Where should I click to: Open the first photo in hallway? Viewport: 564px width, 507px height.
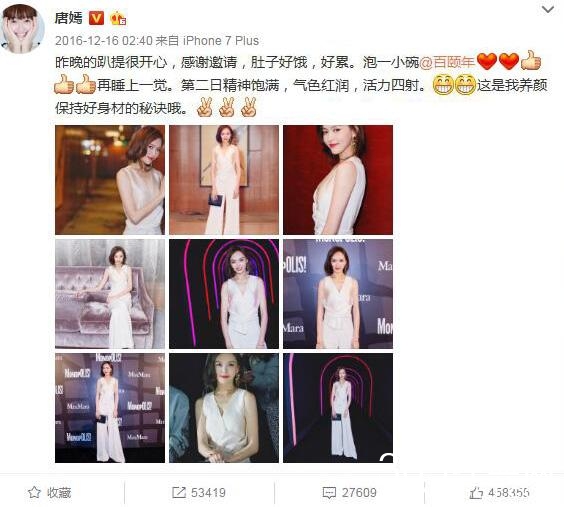click(x=110, y=180)
